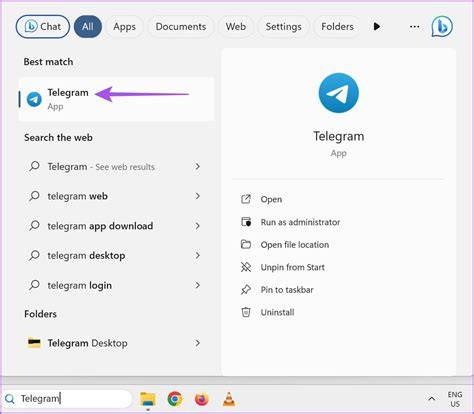This screenshot has height=414, width=474.
Task: Expand chevron next to 'telegram login'
Action: tap(198, 285)
